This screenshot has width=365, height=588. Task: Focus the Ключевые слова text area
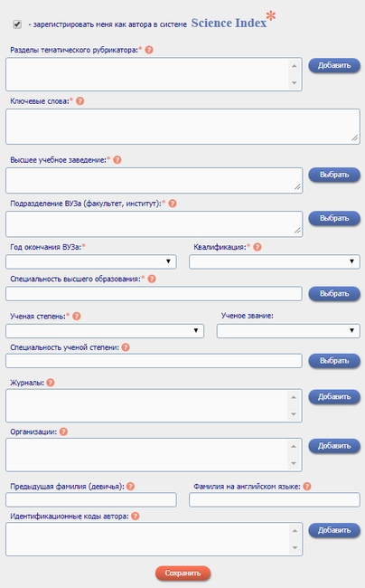pos(182,127)
